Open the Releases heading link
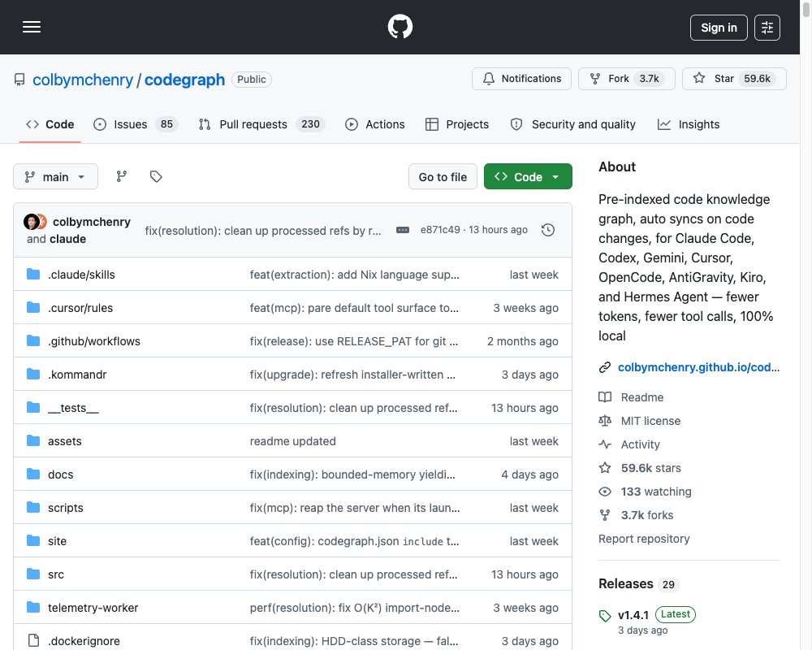 625,583
